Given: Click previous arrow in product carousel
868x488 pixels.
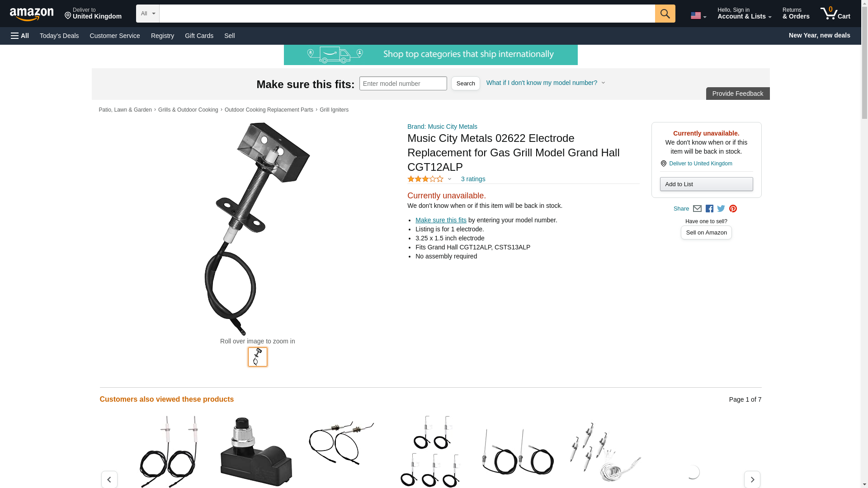Looking at the screenshot, I should tap(109, 479).
